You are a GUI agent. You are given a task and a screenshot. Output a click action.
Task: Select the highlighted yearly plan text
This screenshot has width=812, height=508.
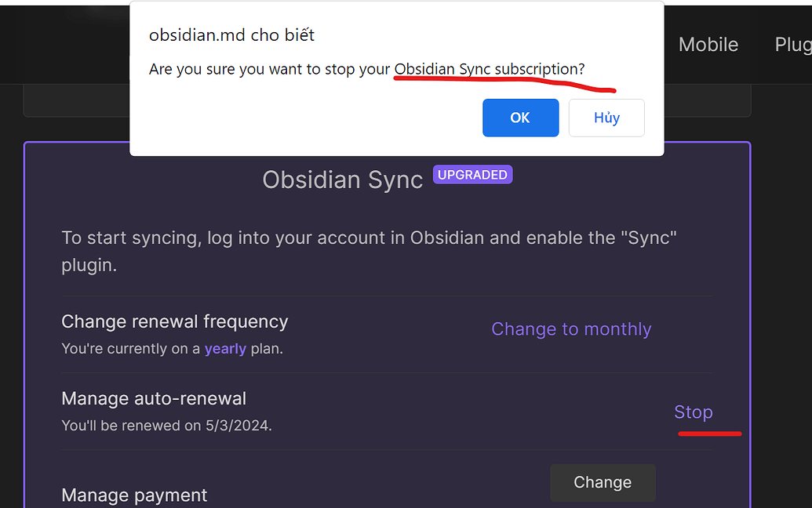coord(225,348)
